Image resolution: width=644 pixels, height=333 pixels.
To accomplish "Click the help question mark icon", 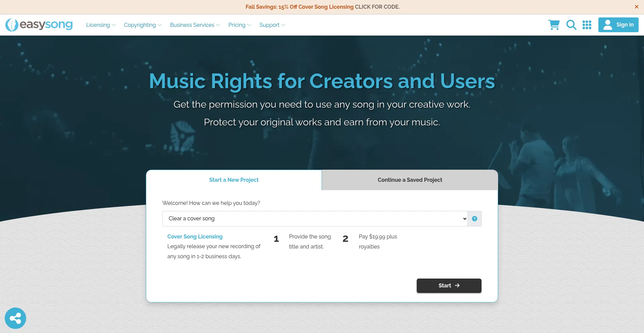I will tap(474, 219).
